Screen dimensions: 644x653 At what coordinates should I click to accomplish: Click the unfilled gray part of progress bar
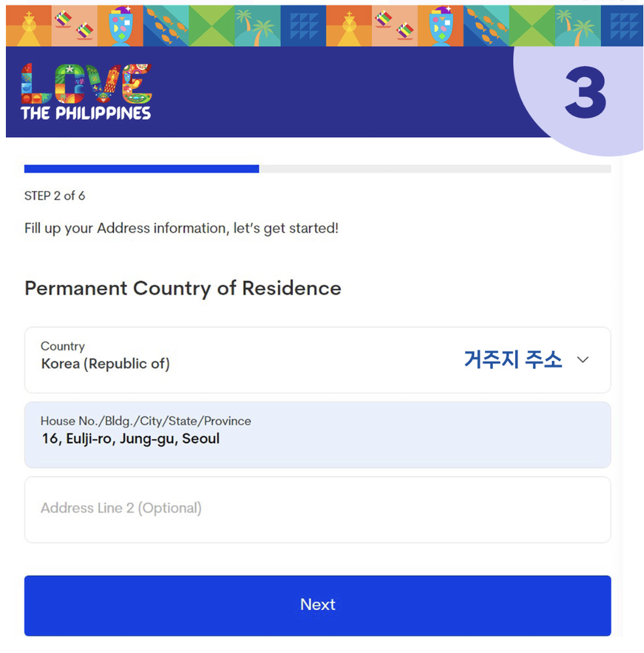435,169
